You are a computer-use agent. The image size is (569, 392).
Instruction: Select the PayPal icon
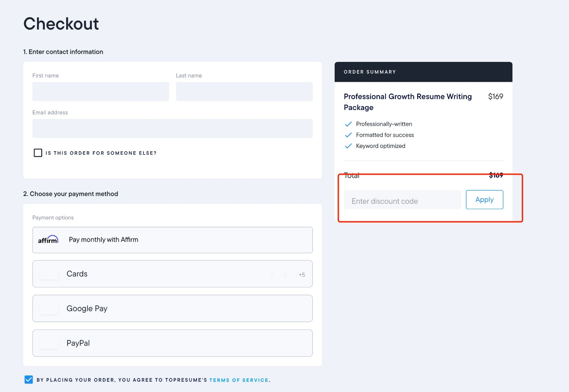click(49, 343)
